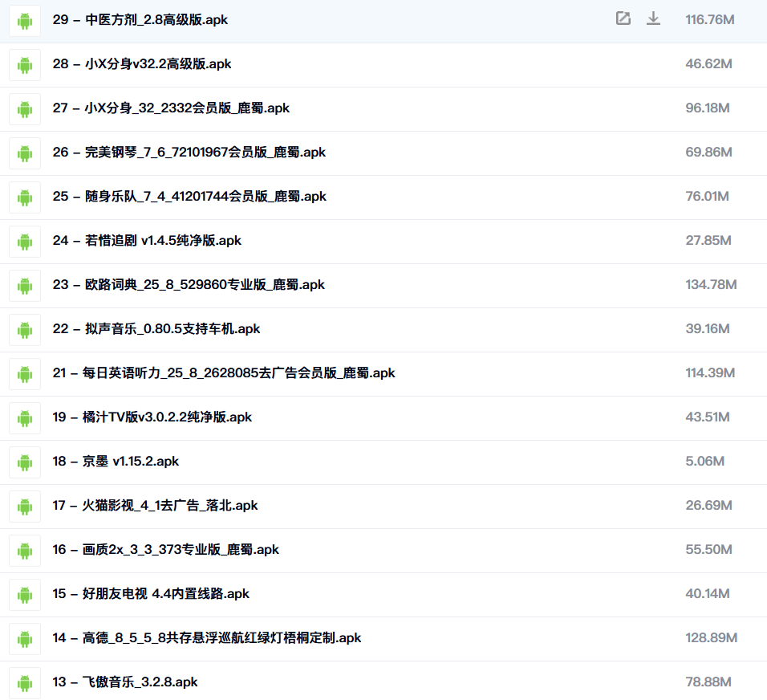The width and height of the screenshot is (767, 700).
Task: Click the Android icon beside 26 – 完美钢琴
Action: [x=24, y=153]
